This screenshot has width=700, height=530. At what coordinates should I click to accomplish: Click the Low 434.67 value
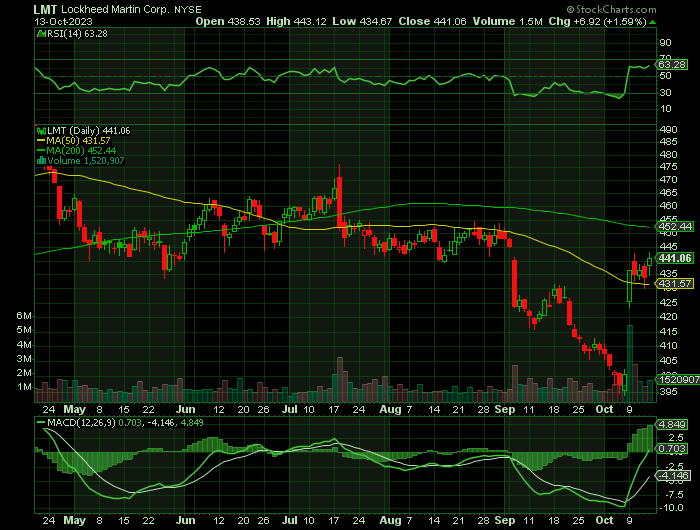[362, 21]
